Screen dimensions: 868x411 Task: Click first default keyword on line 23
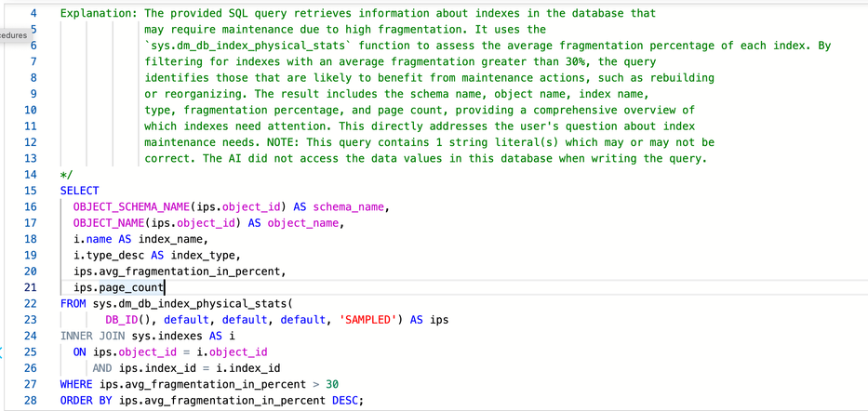187,319
